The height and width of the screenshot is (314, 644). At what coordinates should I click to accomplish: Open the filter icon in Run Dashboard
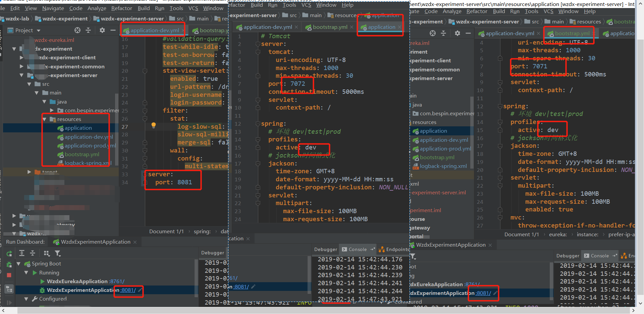58,253
